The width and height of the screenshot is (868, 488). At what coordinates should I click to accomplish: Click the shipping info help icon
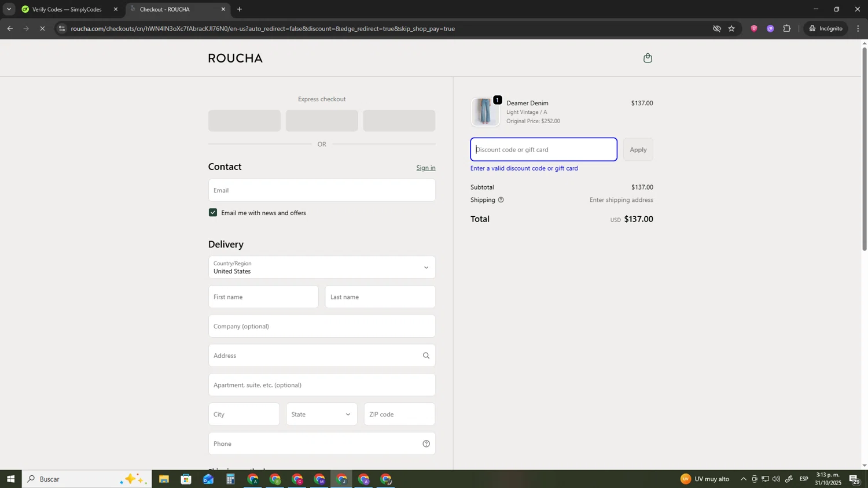click(501, 200)
